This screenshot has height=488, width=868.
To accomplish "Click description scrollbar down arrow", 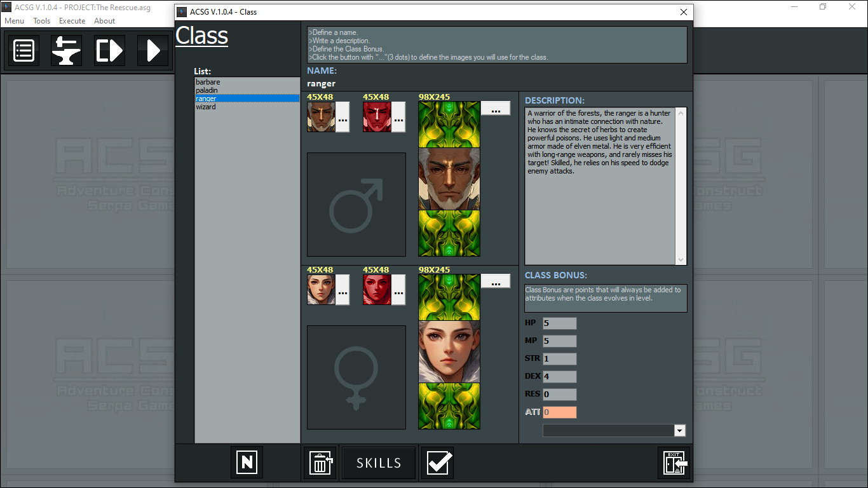I will (681, 259).
